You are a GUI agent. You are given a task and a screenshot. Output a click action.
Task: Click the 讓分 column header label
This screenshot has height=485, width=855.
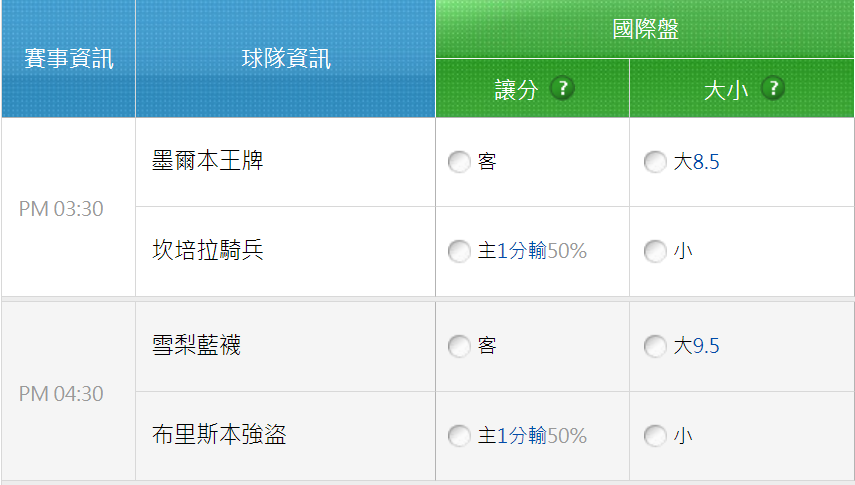(516, 90)
